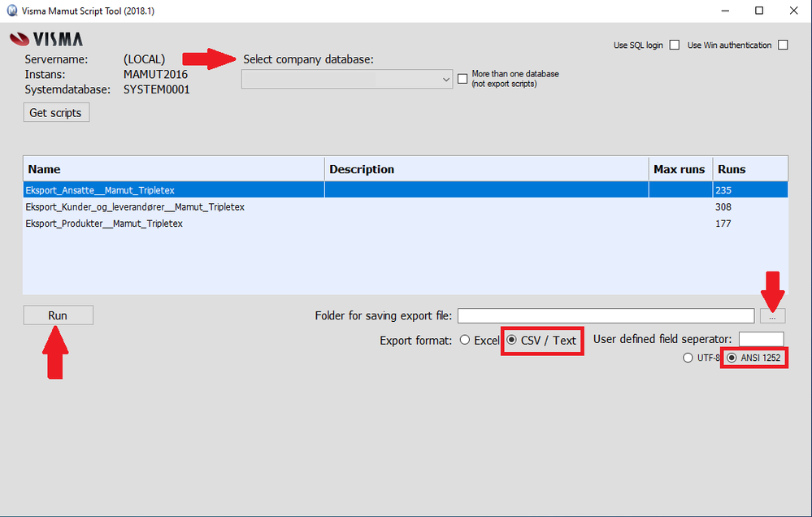Maximize the Script Tool window
Screen dimensions: 812x517
[759, 11]
